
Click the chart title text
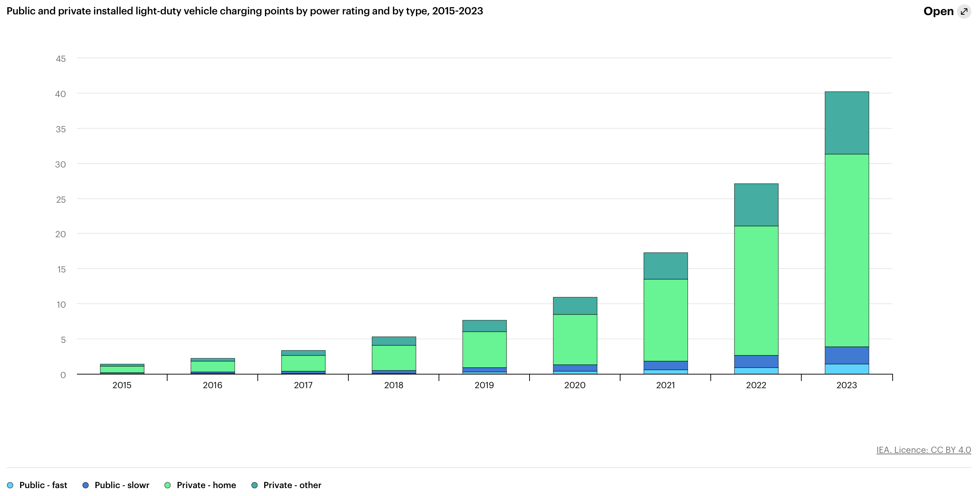[244, 11]
